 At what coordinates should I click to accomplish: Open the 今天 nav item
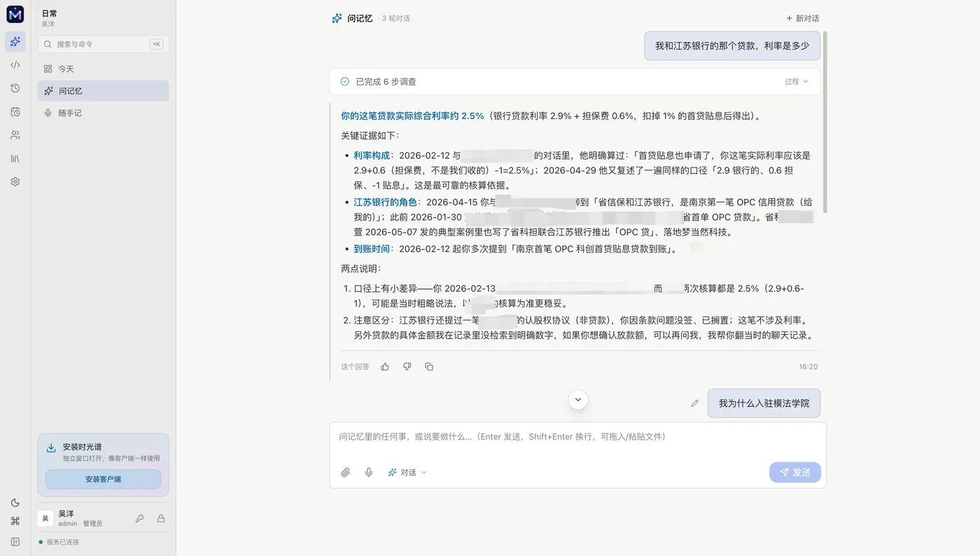103,69
